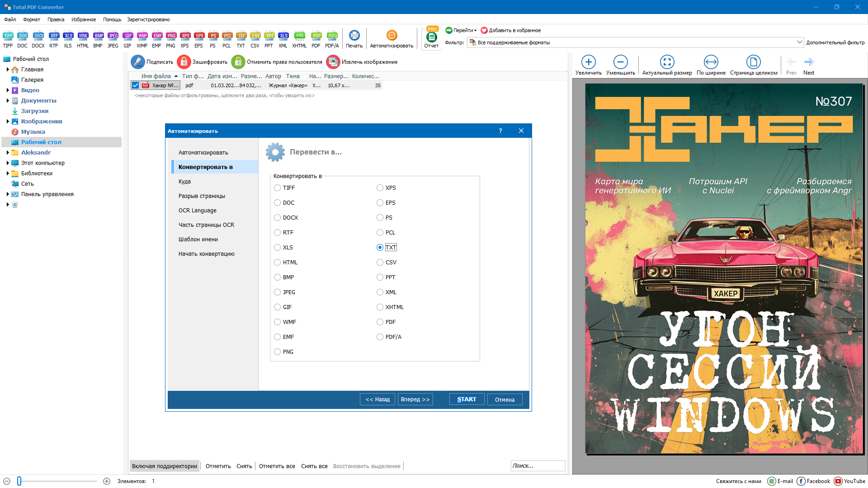Select the HTML radio option

(x=277, y=263)
